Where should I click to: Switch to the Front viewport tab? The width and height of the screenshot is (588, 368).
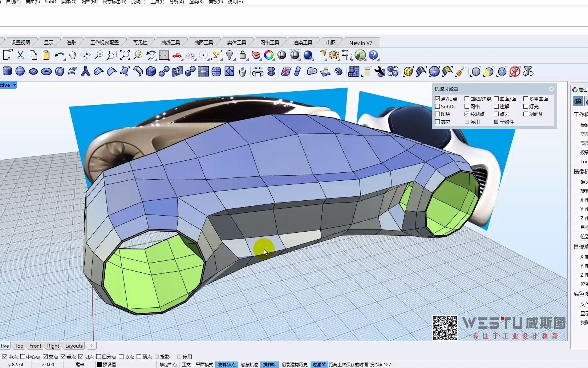(x=35, y=346)
